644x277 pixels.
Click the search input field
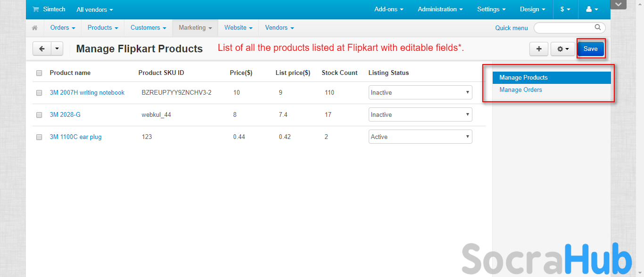point(564,28)
